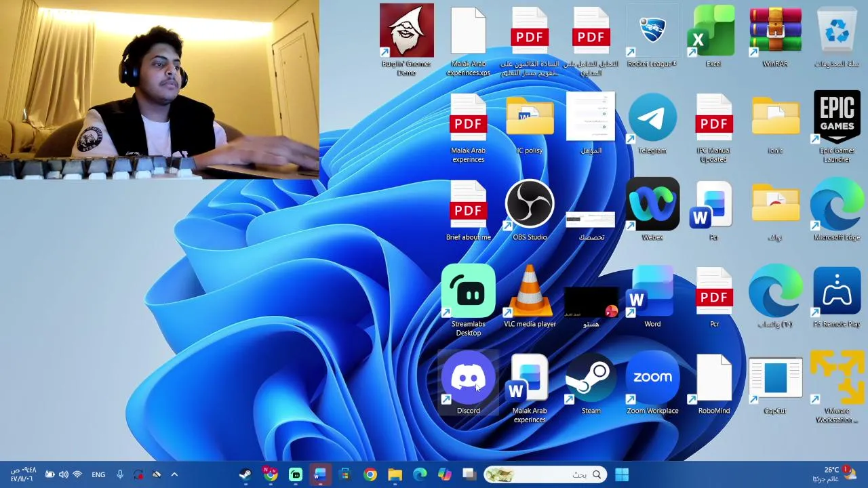Launch Webex from the desktop

tap(652, 211)
